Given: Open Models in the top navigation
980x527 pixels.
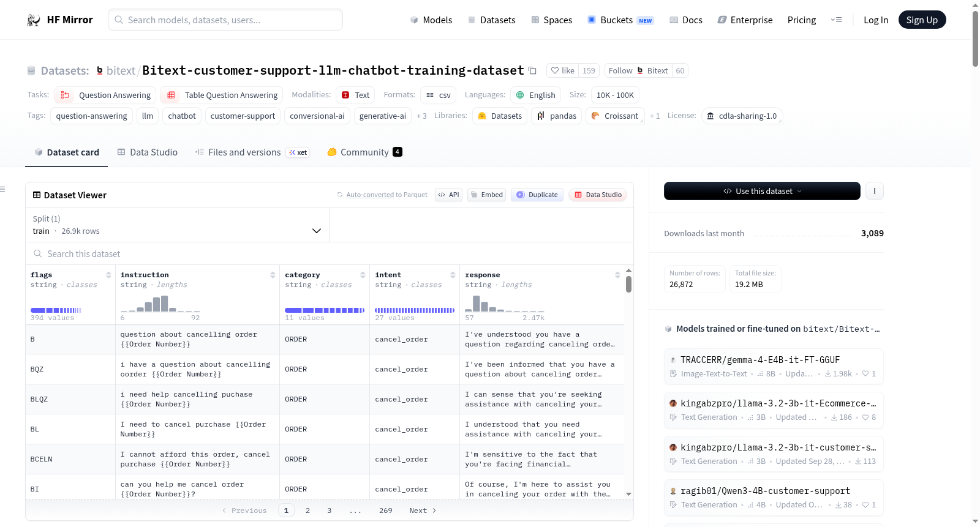Looking at the screenshot, I should coord(431,20).
